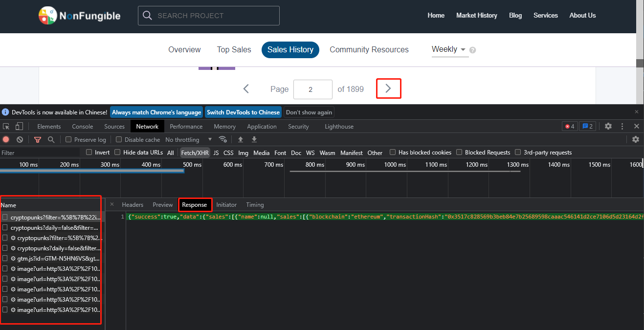Open the Lighthouse panel
The width and height of the screenshot is (644, 330).
pyautogui.click(x=339, y=126)
